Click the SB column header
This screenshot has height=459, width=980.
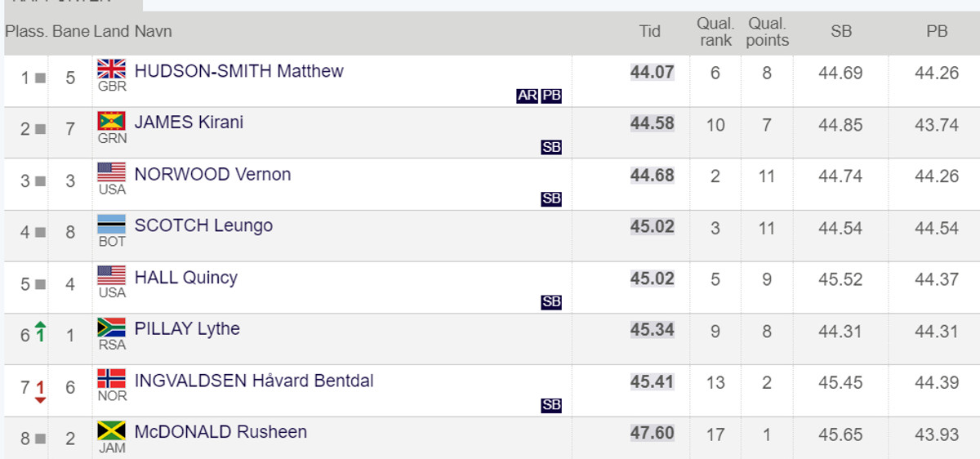841,32
